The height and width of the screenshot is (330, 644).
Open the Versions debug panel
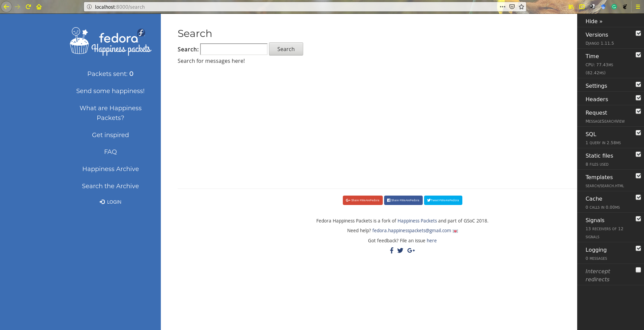coord(597,35)
